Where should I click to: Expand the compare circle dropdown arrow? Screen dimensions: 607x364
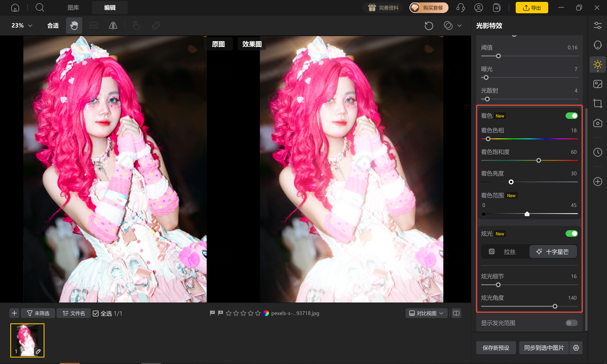pyautogui.click(x=460, y=26)
